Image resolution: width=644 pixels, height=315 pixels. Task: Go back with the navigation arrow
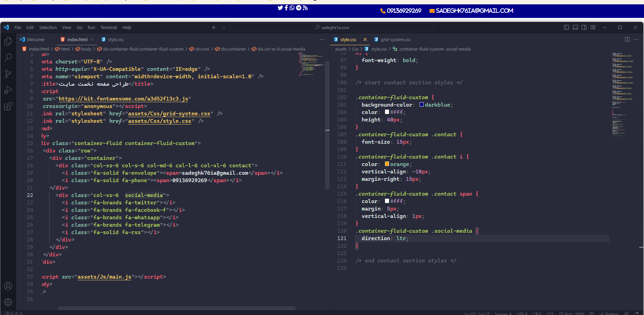(x=214, y=27)
